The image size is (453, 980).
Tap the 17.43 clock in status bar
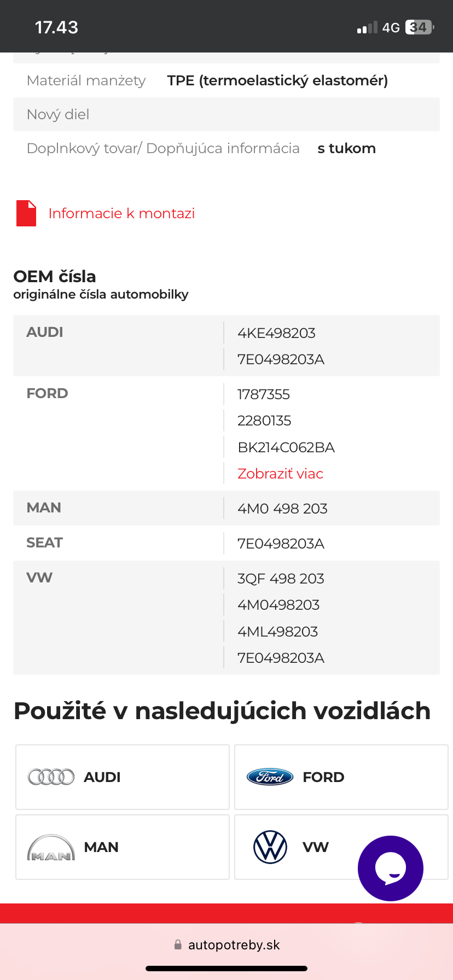point(56,27)
